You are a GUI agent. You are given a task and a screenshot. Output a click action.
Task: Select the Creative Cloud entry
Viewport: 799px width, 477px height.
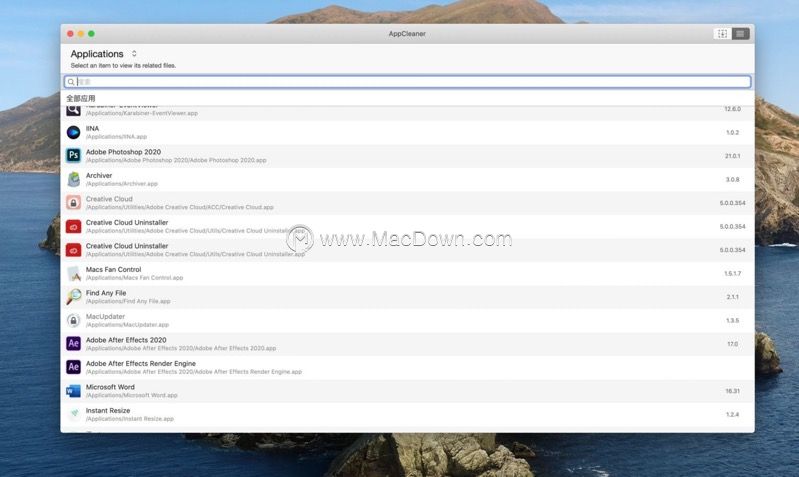click(109, 199)
